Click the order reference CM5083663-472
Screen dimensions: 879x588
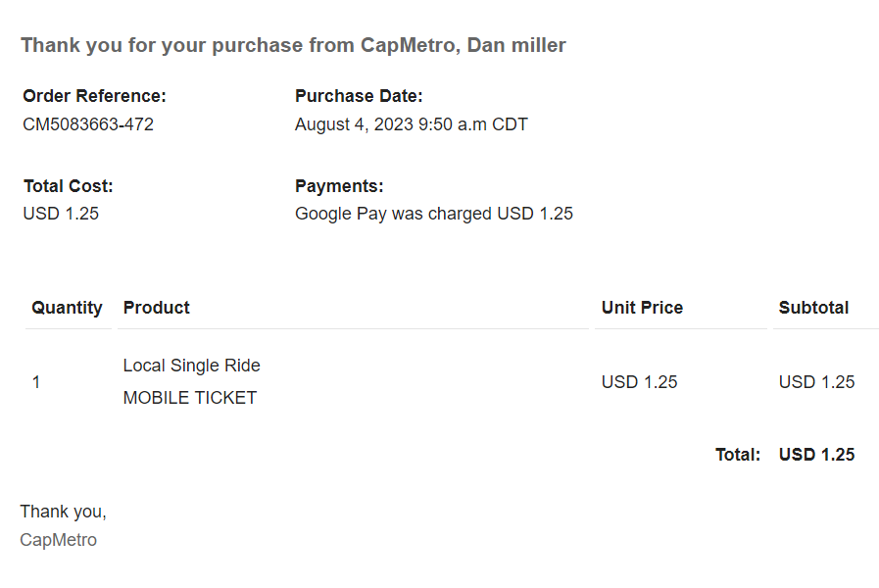tap(88, 124)
